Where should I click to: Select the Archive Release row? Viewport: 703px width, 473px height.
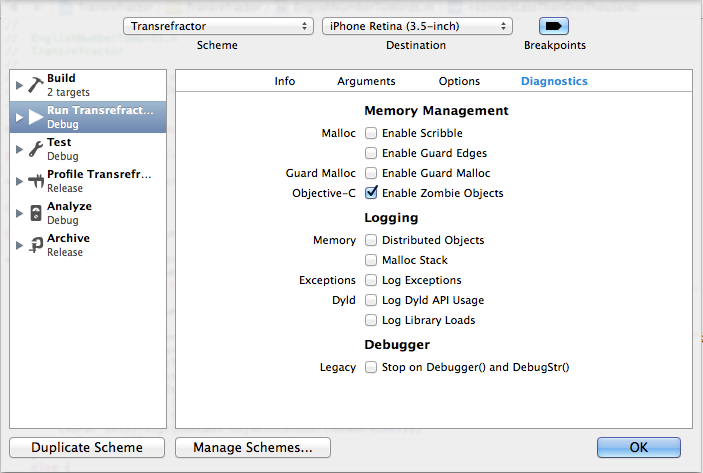point(88,245)
